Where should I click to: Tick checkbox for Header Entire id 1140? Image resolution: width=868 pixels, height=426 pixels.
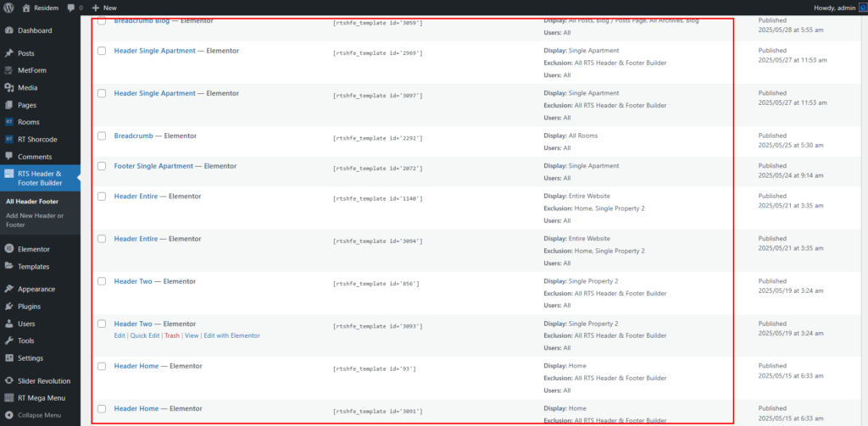tap(102, 196)
